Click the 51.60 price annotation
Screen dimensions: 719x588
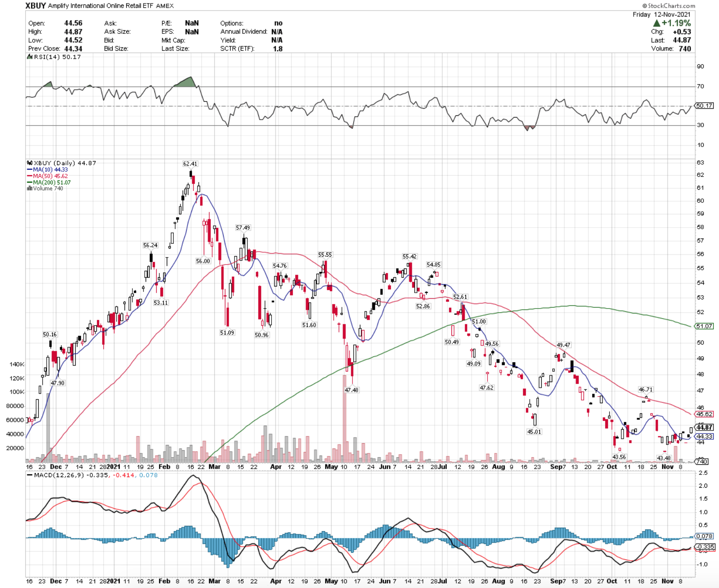coord(309,325)
